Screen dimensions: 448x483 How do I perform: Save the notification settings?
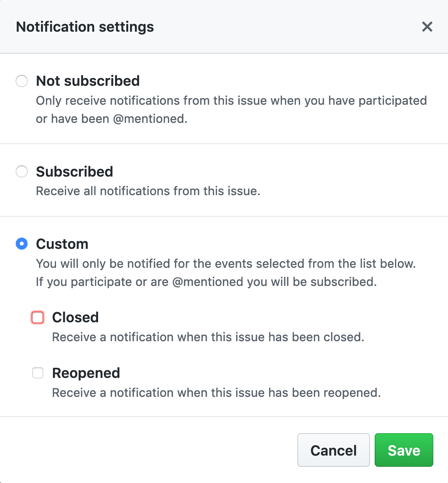pyautogui.click(x=404, y=450)
